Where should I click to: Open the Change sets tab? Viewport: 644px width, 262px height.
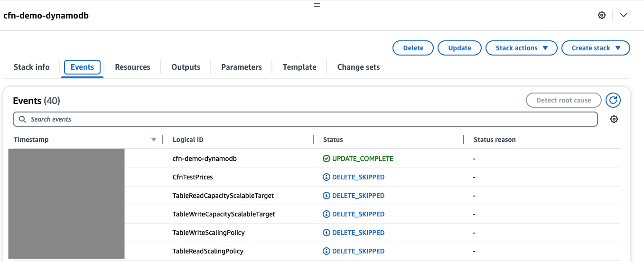pos(358,67)
